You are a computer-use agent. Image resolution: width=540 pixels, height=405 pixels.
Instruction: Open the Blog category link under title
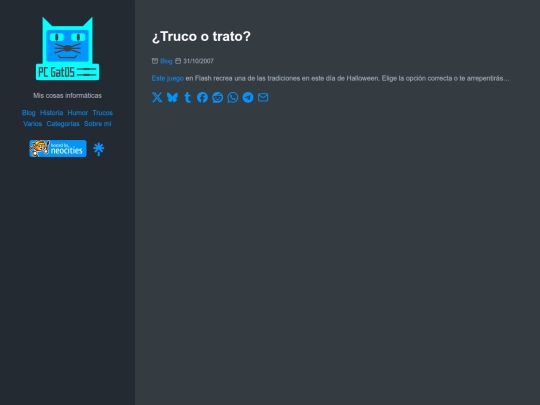pyautogui.click(x=166, y=61)
